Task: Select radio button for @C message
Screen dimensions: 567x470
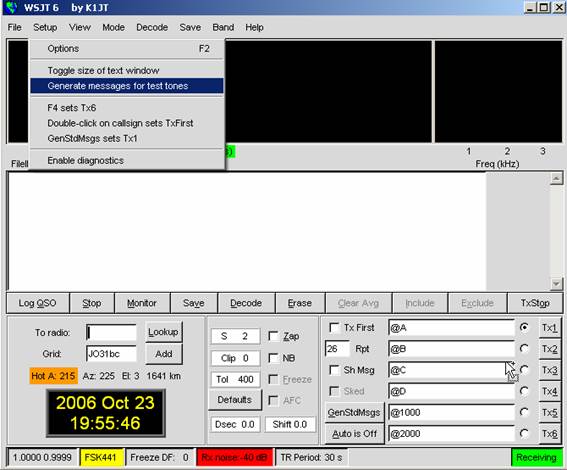Action: (524, 370)
